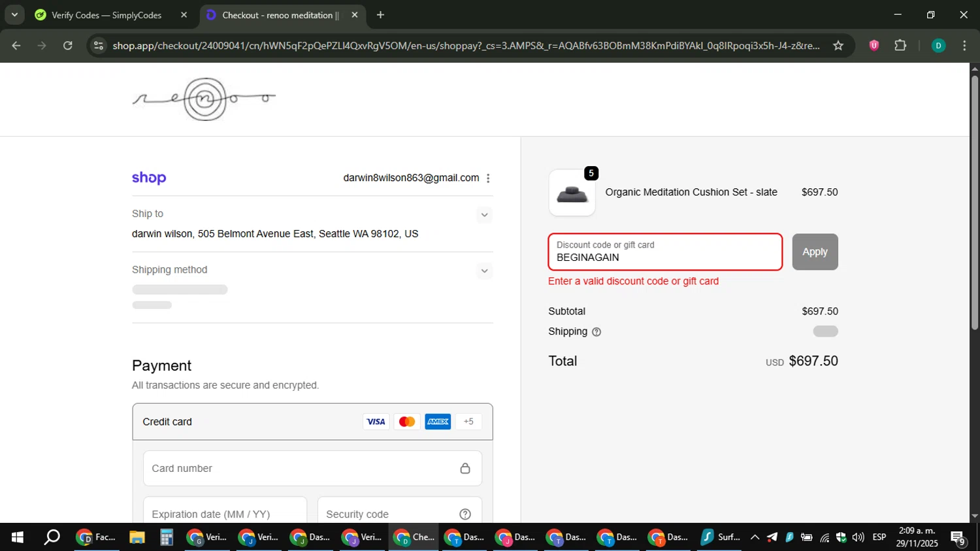Click the shop logo
This screenshot has width=980, height=551.
tap(149, 178)
